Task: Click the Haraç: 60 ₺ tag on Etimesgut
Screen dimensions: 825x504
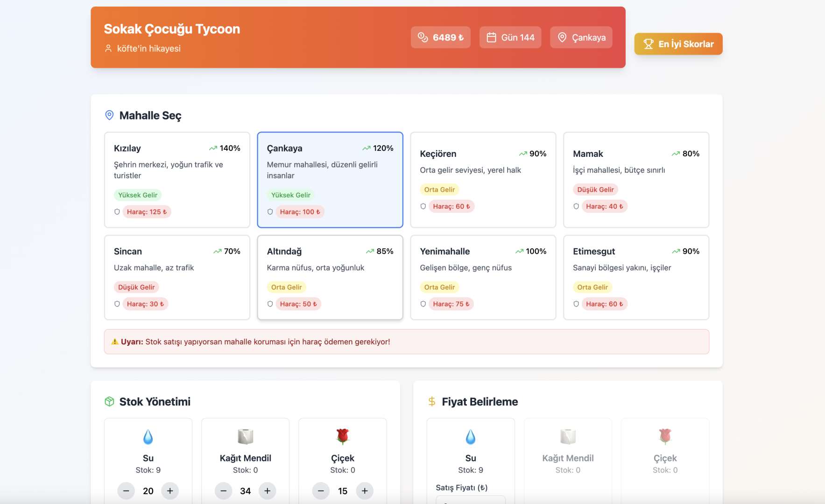Action: [605, 304]
